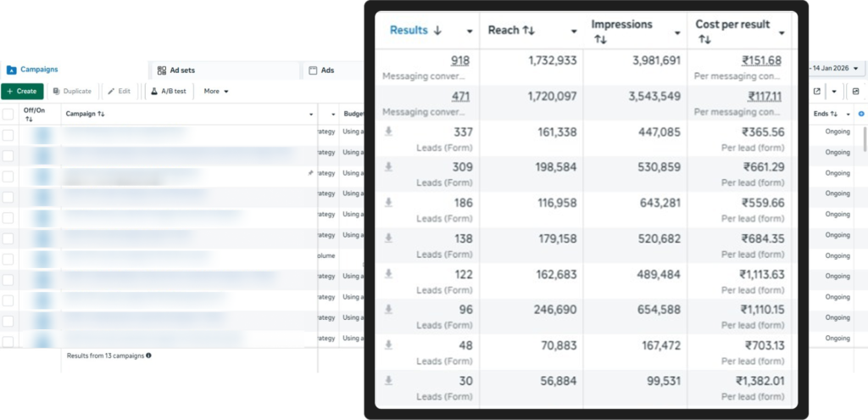
Task: Open the Results column dropdown arrow
Action: (x=470, y=32)
